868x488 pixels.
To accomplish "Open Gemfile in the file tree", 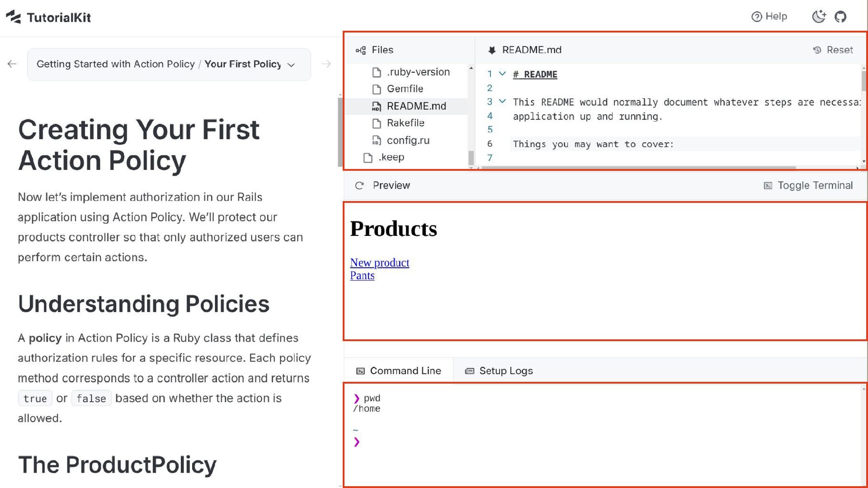I will pyautogui.click(x=405, y=89).
